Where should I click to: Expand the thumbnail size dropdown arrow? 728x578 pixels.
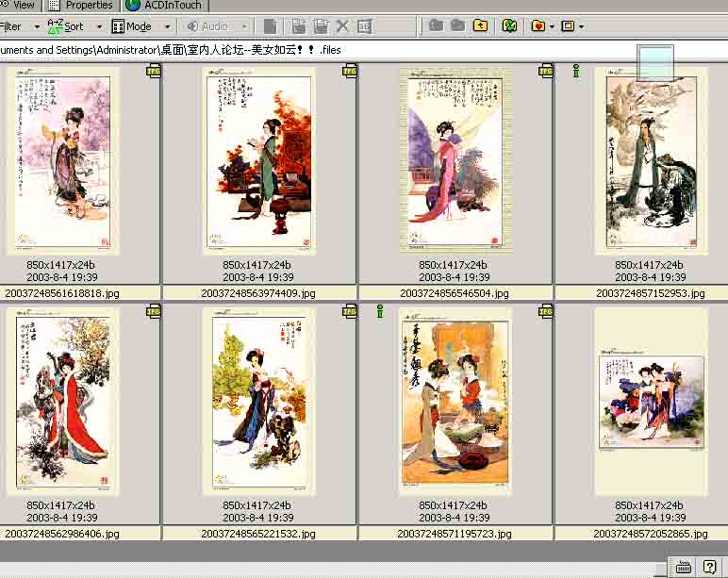point(581,27)
